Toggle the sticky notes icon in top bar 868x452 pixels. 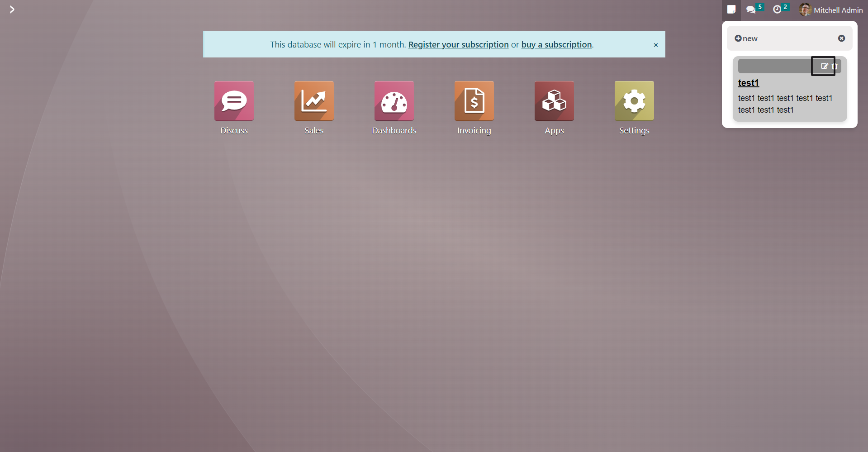click(x=731, y=10)
